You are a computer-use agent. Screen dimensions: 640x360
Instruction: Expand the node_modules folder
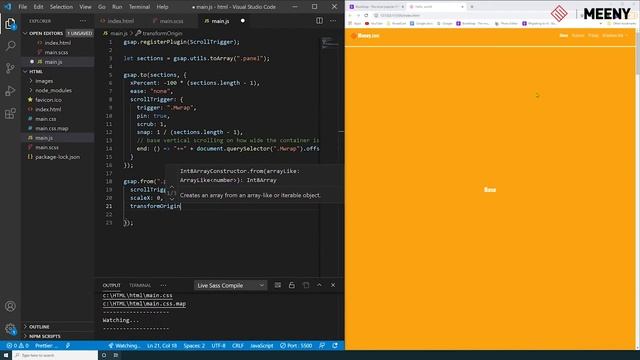(53, 90)
